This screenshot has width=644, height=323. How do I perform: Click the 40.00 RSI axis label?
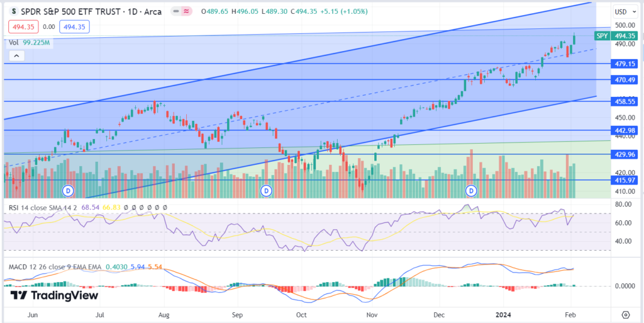[x=625, y=241]
